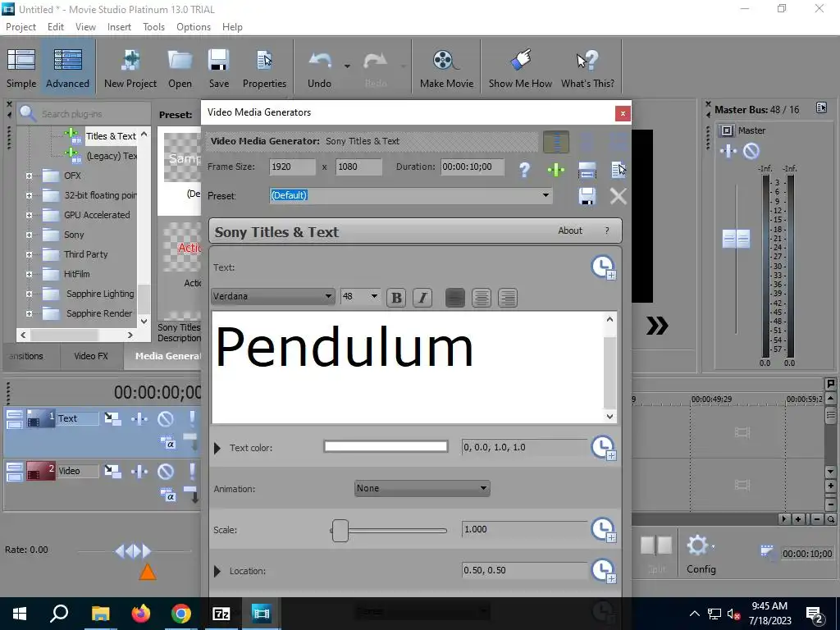
Task: Click the green plug-in chain icon
Action: click(555, 171)
